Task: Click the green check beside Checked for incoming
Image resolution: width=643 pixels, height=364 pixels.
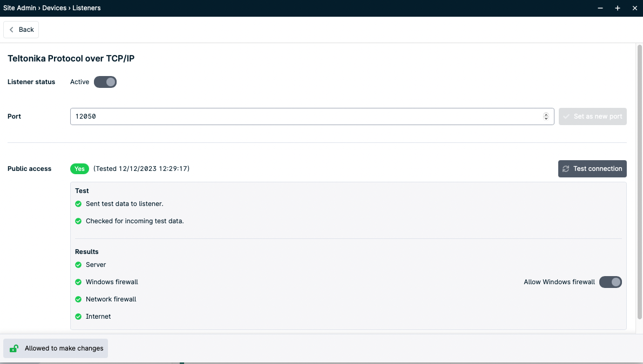Action: tap(78, 221)
